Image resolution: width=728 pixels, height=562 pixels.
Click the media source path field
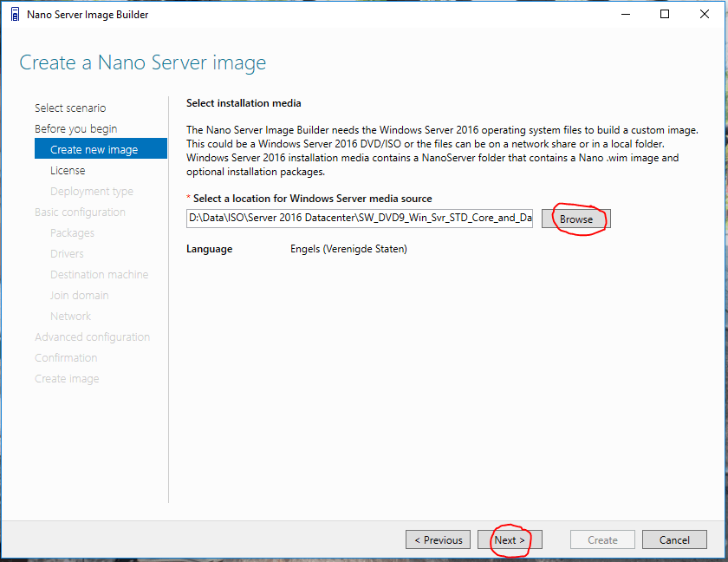360,219
